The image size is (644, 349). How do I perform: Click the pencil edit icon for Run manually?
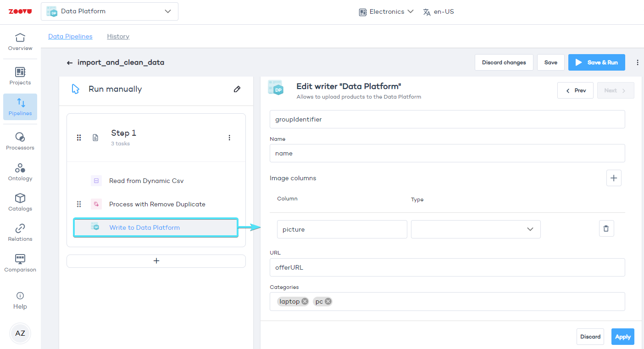tap(237, 89)
